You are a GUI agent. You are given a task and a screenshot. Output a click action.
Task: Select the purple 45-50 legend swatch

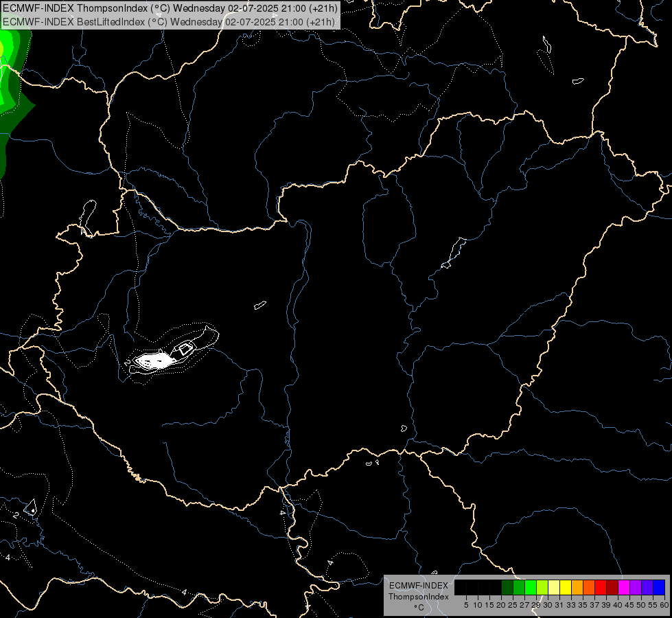coord(636,587)
